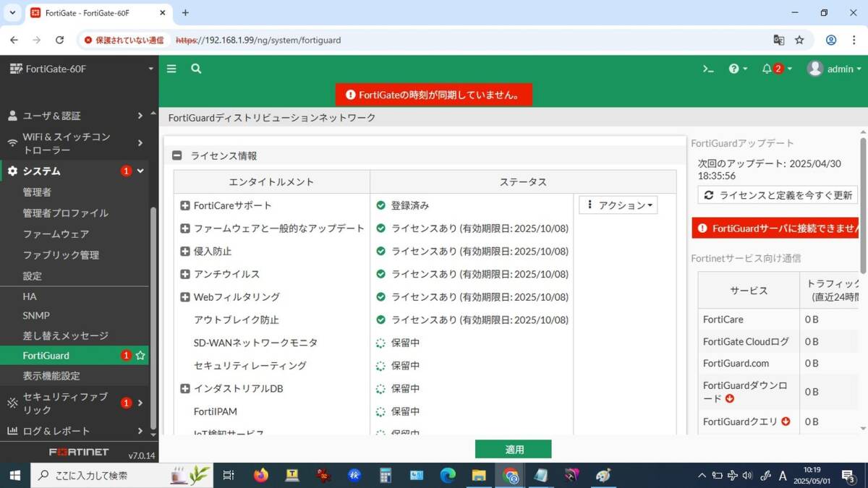The height and width of the screenshot is (488, 868).
Task: Expand セキュリティファブリック menu
Action: 75,403
